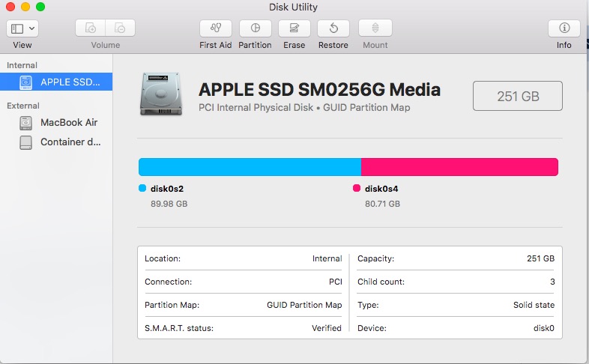Click the green zoom window button
Screen dimensions: 589x364
click(40, 7)
